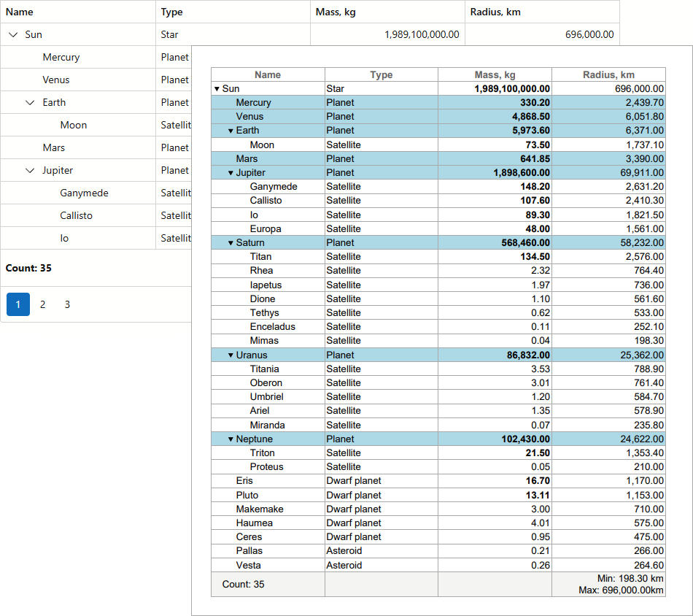
Task: Go to page 3 of the grid
Action: click(67, 304)
